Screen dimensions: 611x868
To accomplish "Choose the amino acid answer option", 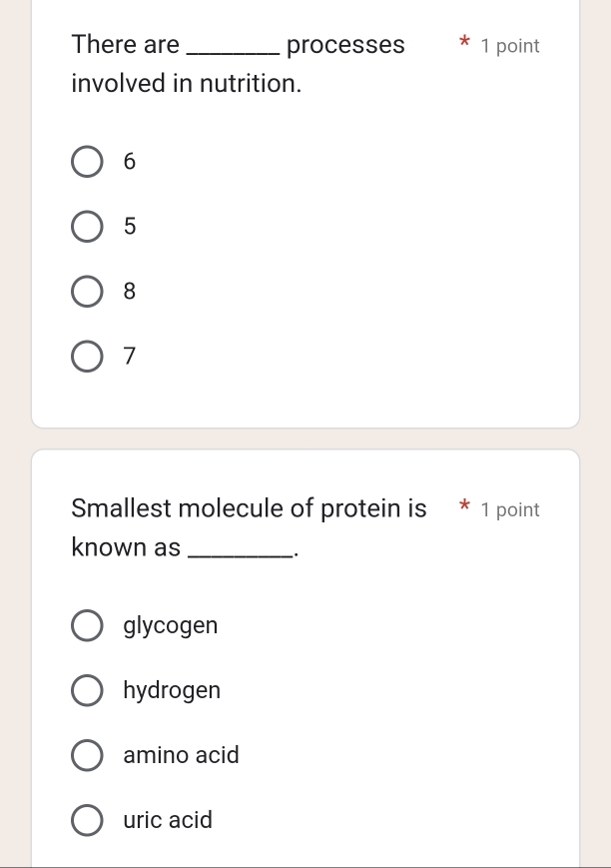I will 87,755.
